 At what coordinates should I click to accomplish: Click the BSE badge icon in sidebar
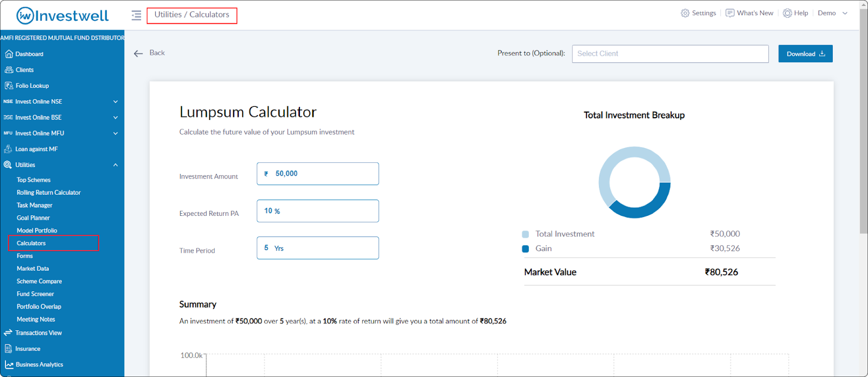pyautogui.click(x=8, y=117)
